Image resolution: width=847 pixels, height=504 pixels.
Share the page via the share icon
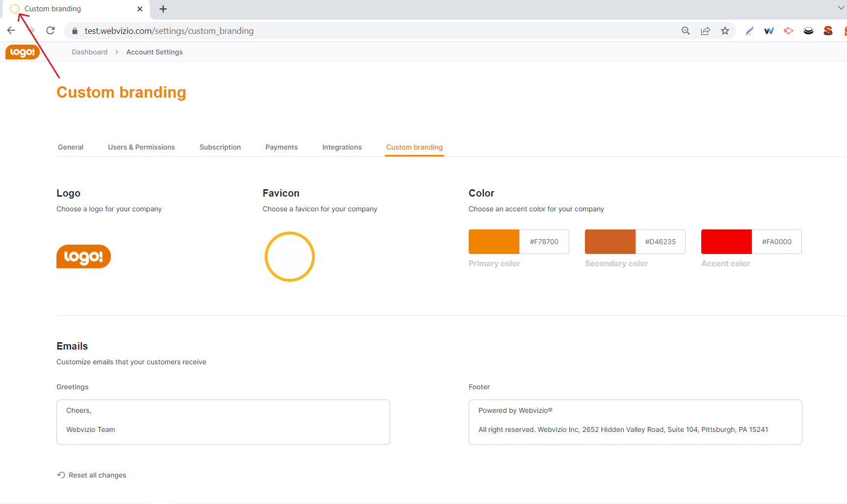point(706,30)
